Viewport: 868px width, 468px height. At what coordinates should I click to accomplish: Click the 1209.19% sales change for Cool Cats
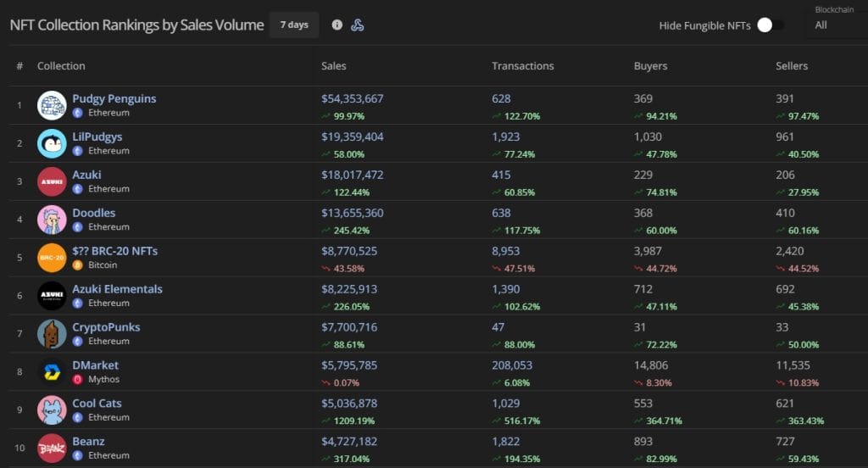353,421
